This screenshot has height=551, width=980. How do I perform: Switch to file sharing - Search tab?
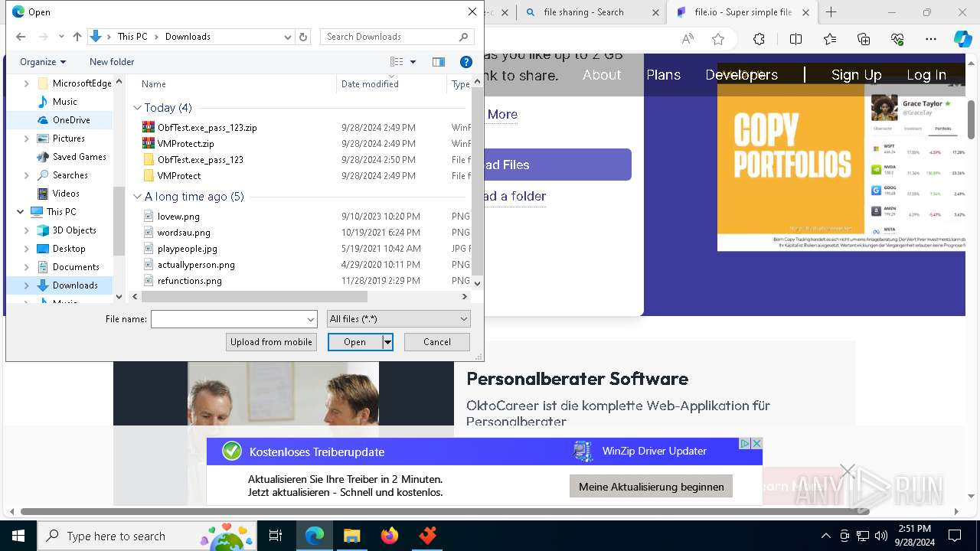[x=590, y=12]
